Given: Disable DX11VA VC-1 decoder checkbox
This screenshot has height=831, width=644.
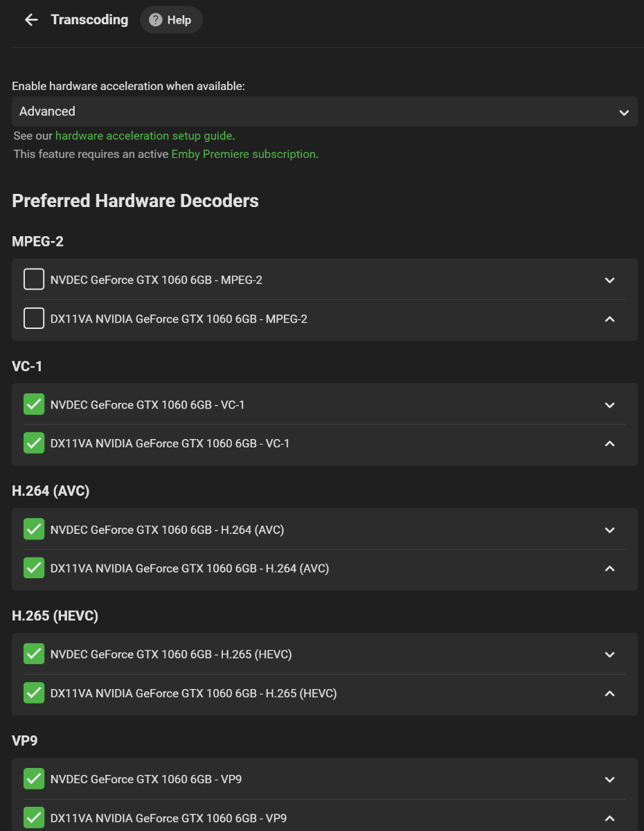Looking at the screenshot, I should tap(34, 443).
